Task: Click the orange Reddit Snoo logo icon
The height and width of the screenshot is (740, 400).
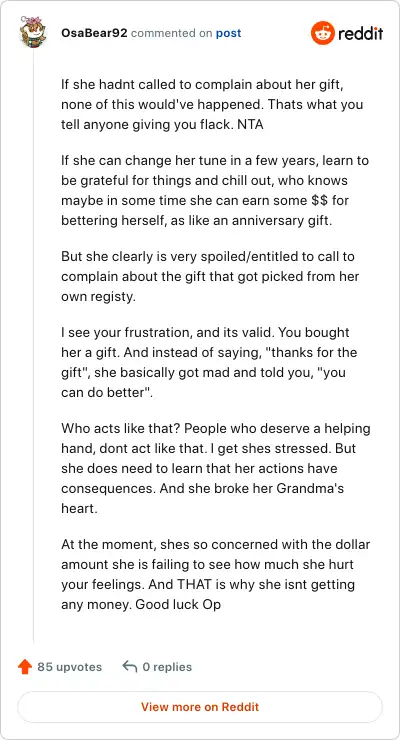Action: pyautogui.click(x=322, y=33)
